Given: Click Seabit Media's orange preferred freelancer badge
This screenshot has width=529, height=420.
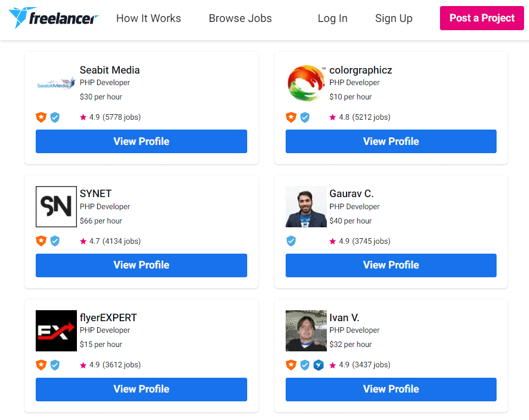Looking at the screenshot, I should [41, 117].
